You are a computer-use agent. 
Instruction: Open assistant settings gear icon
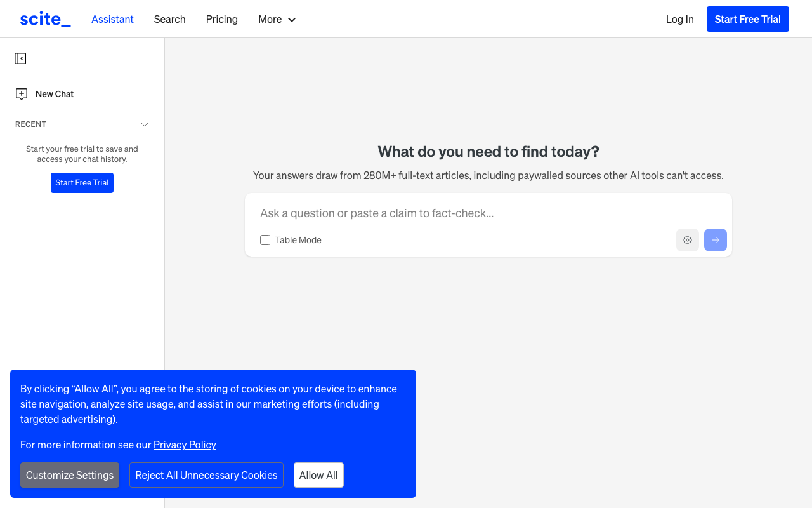(687, 240)
